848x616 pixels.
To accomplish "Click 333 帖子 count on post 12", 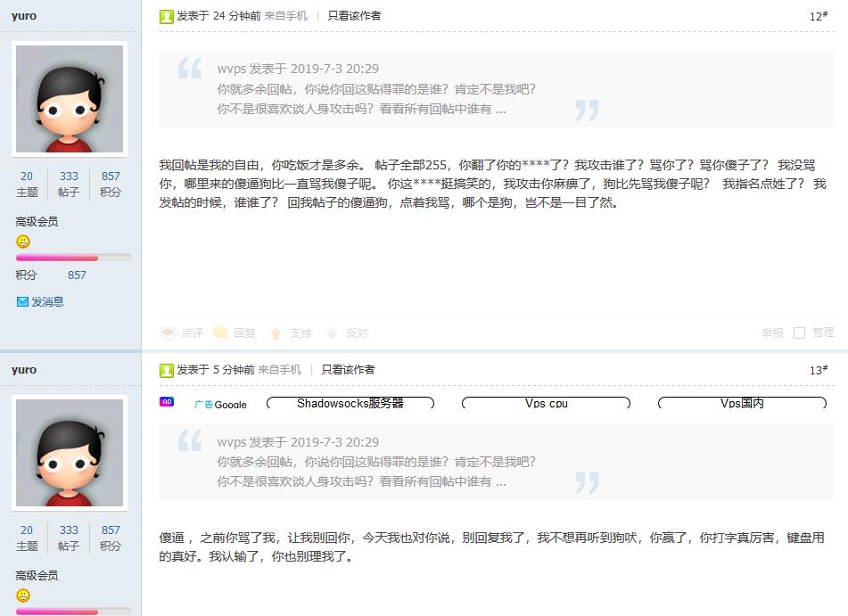I will point(69,184).
